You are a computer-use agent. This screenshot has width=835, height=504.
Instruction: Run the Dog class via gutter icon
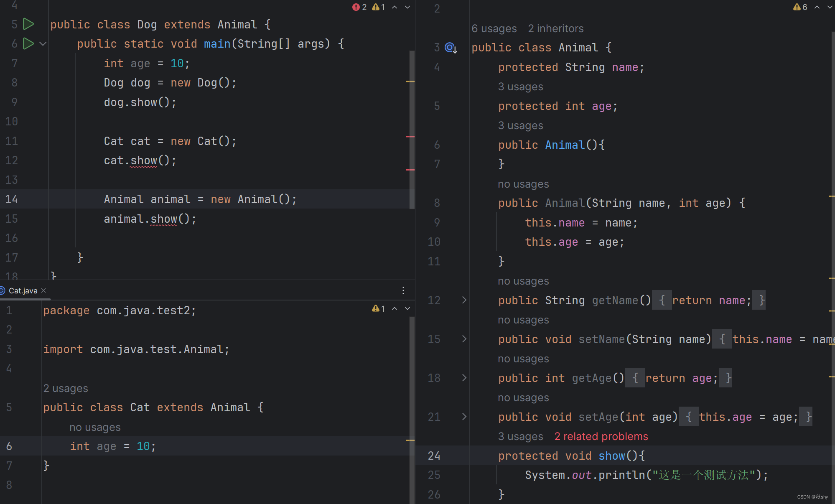[x=28, y=24]
